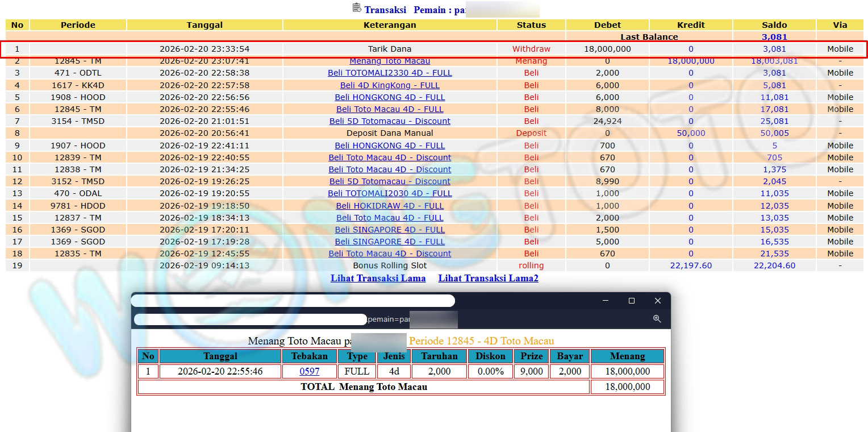The image size is (868, 432).
Task: Click the Saldo column header
Action: tap(774, 25)
